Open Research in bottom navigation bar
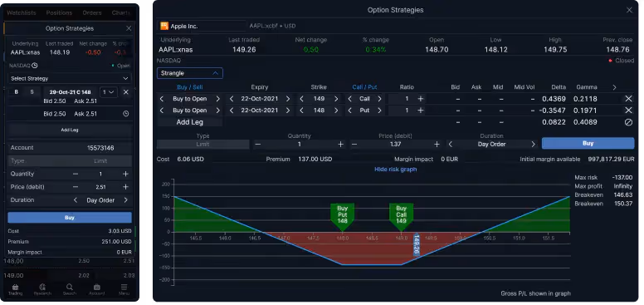Screen dimensions: 644x305 [42, 289]
